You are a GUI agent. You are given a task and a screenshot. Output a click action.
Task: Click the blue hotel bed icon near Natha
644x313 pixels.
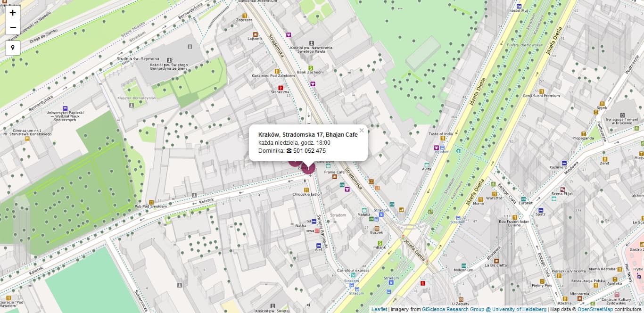tap(313, 221)
